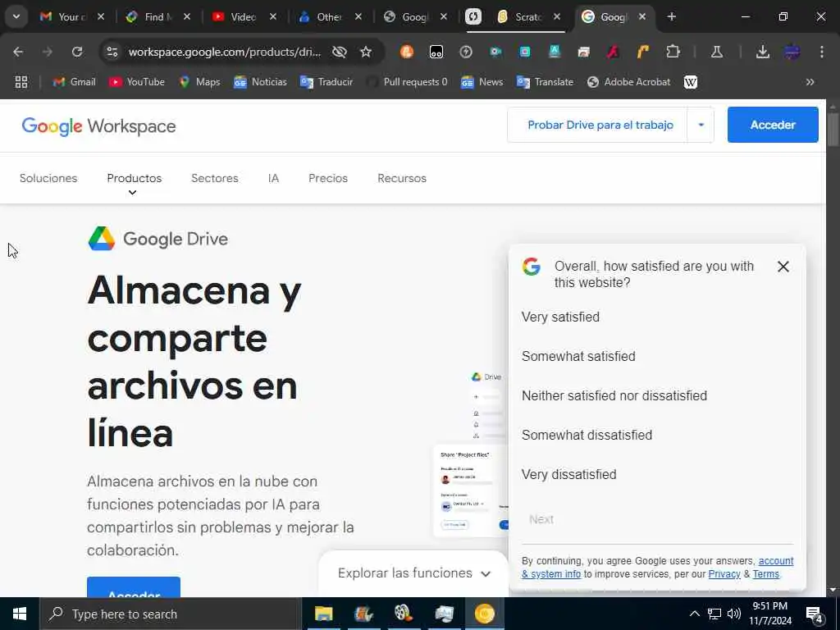Viewport: 840px width, 630px height.
Task: Open the YouTube bookmark
Action: (x=137, y=82)
